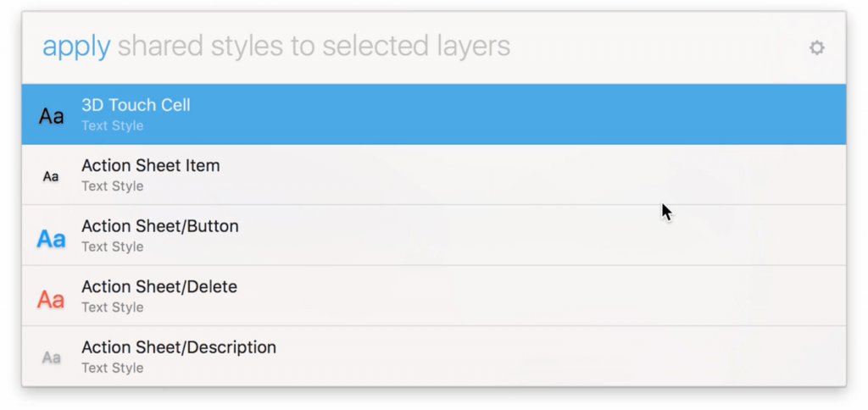Click empty space right of the search text
This screenshot has width=868, height=410.
pos(661,47)
